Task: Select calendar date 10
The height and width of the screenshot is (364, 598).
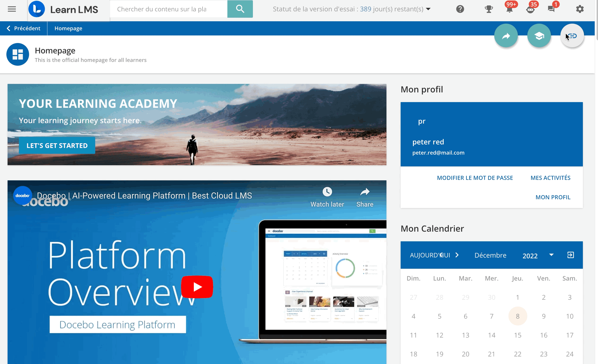Action: (x=569, y=316)
